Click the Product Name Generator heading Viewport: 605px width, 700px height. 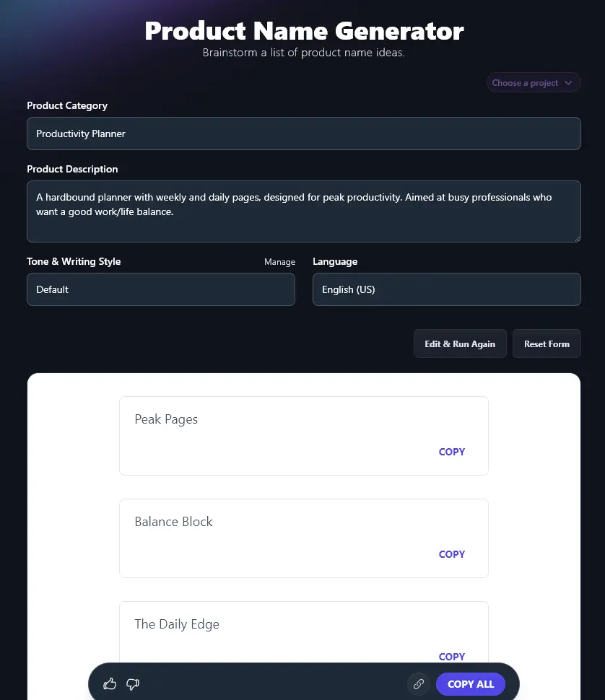tap(304, 31)
